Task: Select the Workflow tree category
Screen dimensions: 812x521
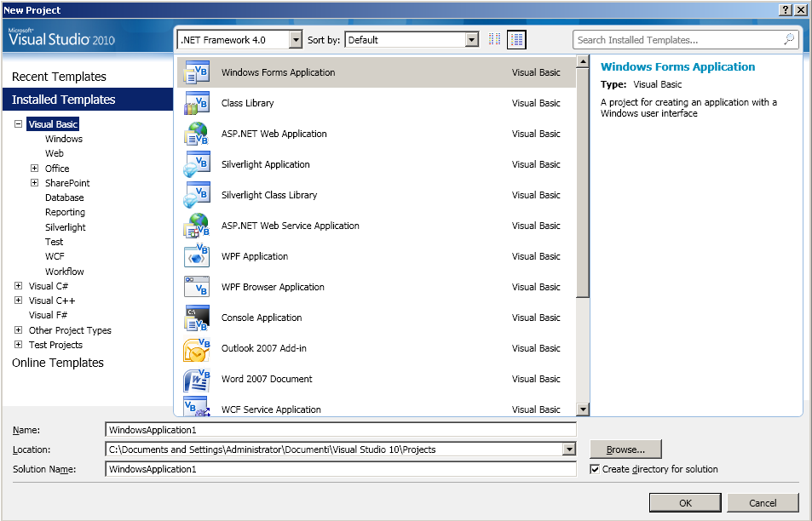Action: coord(64,272)
